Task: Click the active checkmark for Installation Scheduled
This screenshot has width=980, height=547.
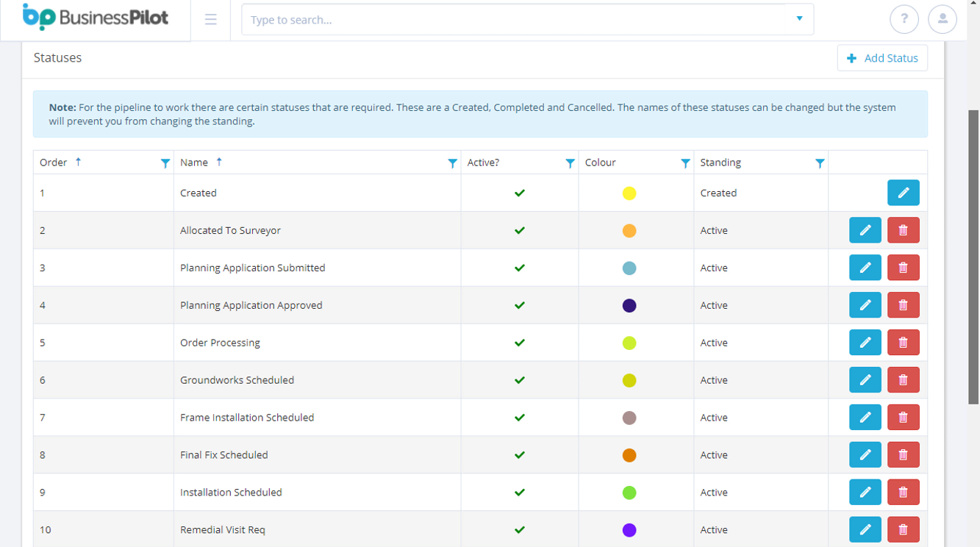Action: 520,493
